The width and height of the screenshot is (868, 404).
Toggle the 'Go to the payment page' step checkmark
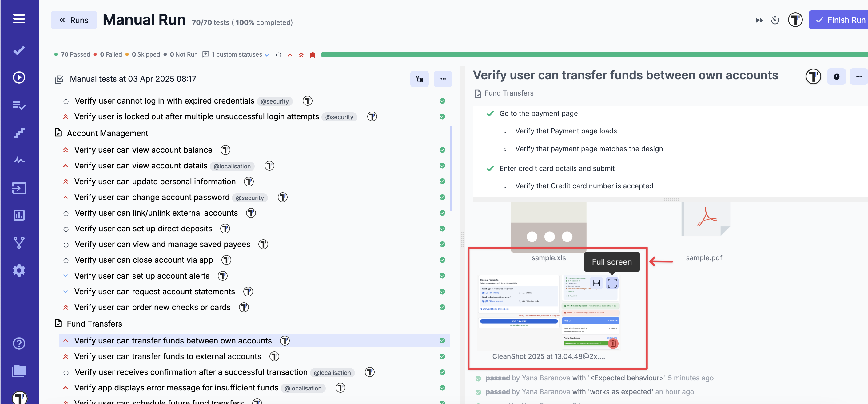(x=490, y=113)
